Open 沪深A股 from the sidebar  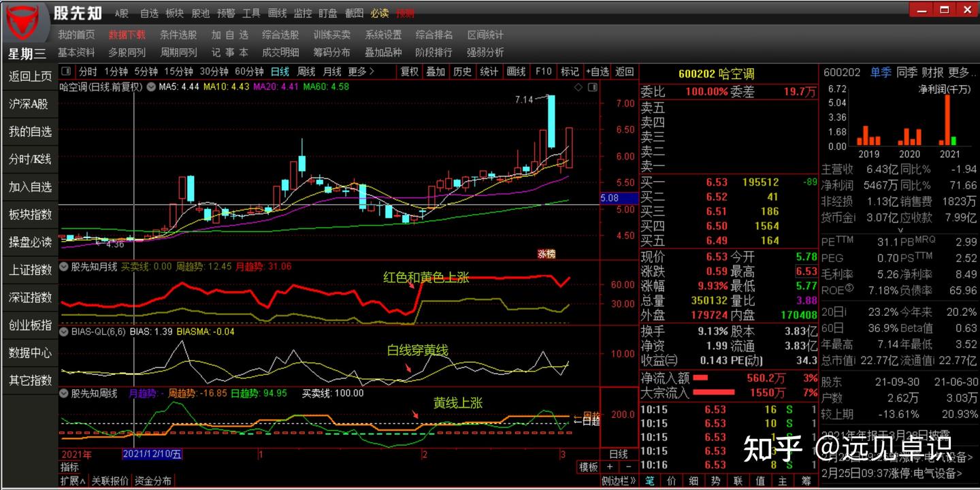click(30, 104)
